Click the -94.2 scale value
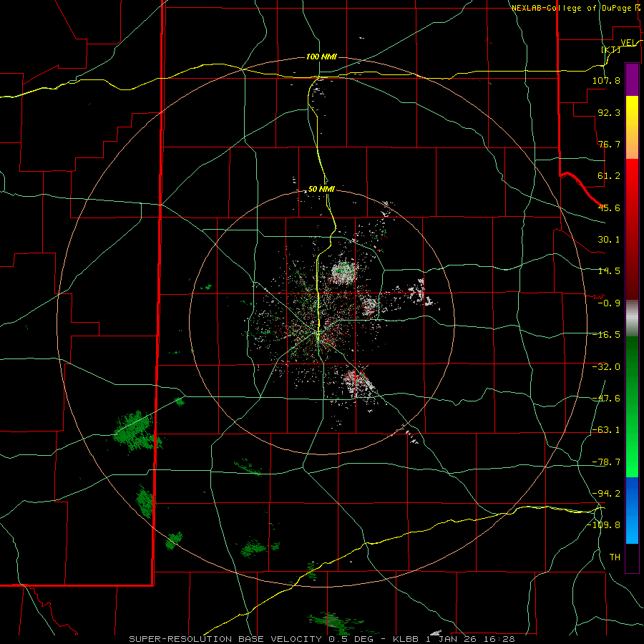 point(606,494)
